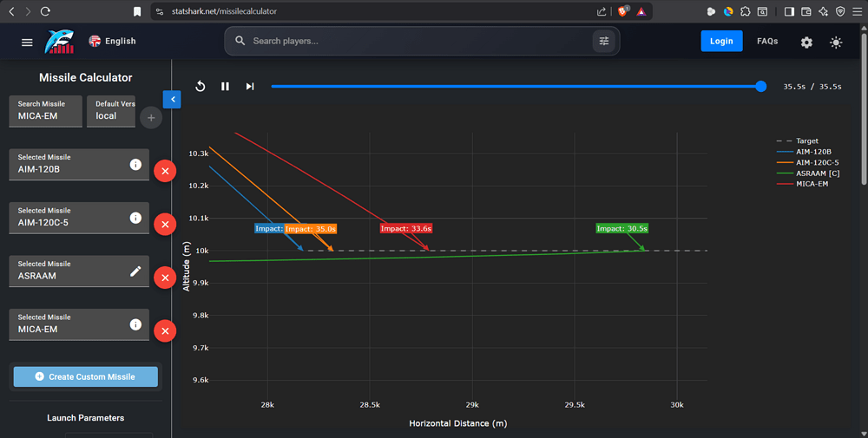868x438 pixels.
Task: Open the Default Version dropdown
Action: (x=111, y=111)
